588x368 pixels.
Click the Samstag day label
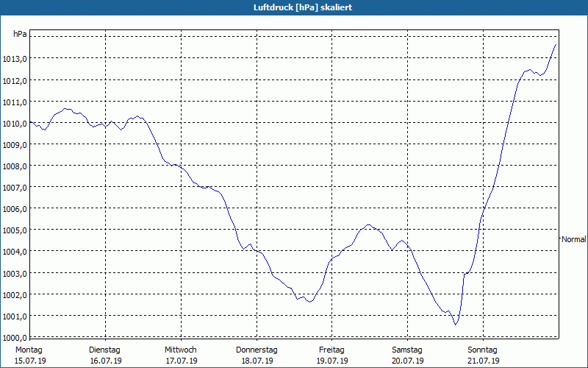(407, 350)
